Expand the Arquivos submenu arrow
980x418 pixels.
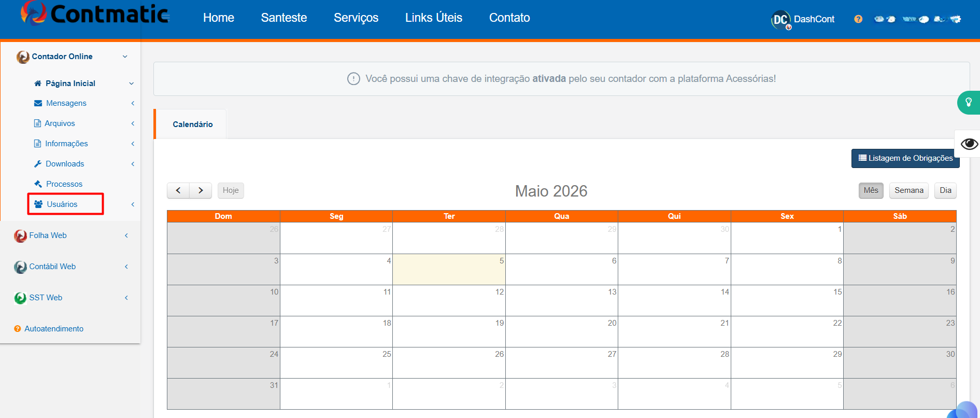tap(133, 123)
